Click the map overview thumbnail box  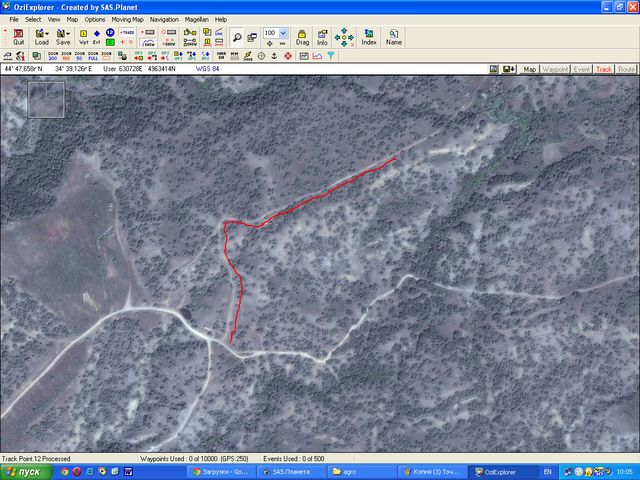(46, 100)
